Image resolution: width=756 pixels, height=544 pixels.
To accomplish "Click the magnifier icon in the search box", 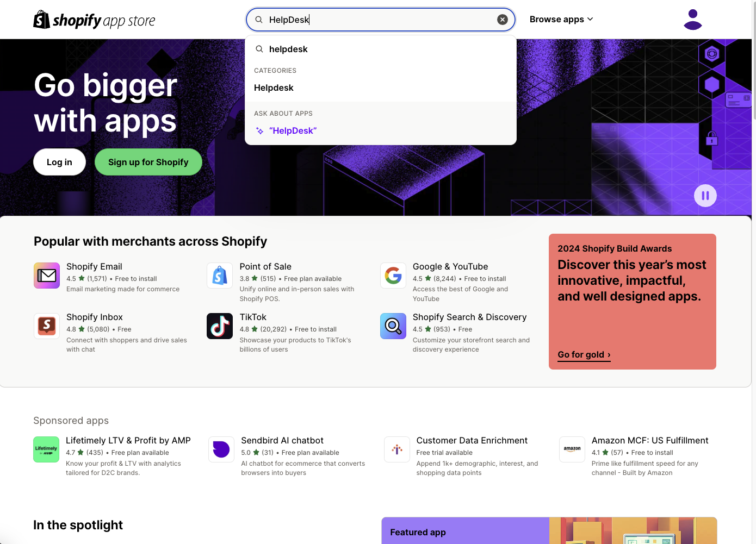I will pyautogui.click(x=259, y=20).
